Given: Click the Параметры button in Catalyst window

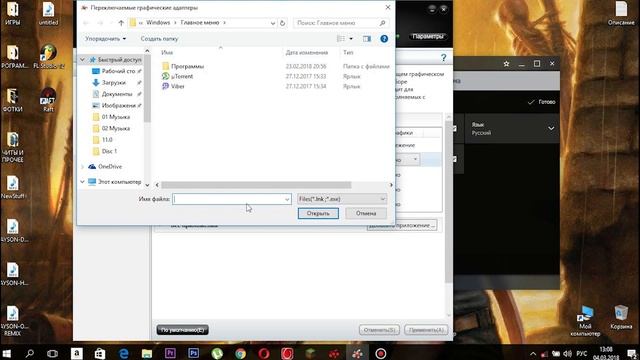Looking at the screenshot, I should tap(427, 36).
